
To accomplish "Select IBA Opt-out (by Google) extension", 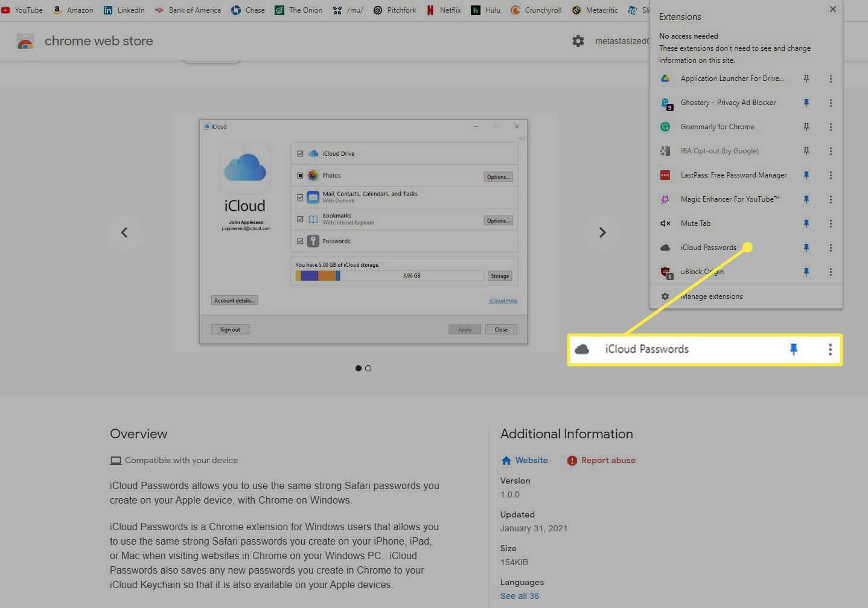I will (720, 151).
